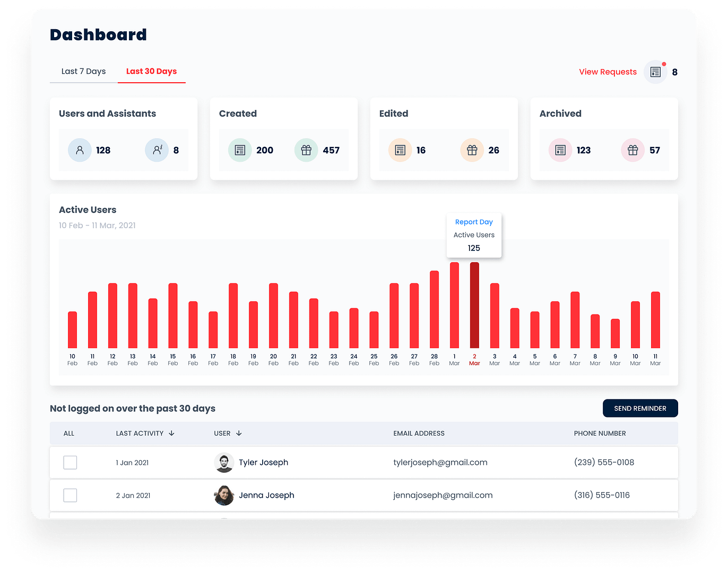Click the email tylerjoseph@gmail.com
Screen dimensions: 728x573
tap(440, 463)
